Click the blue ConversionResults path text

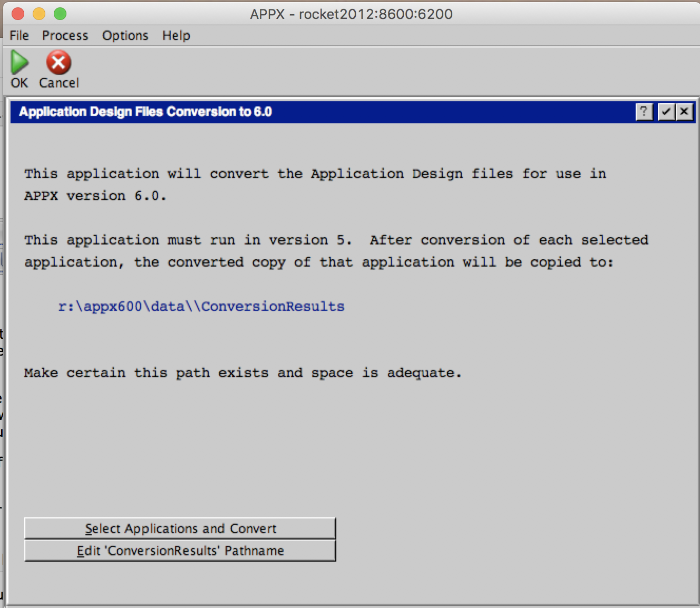[201, 307]
